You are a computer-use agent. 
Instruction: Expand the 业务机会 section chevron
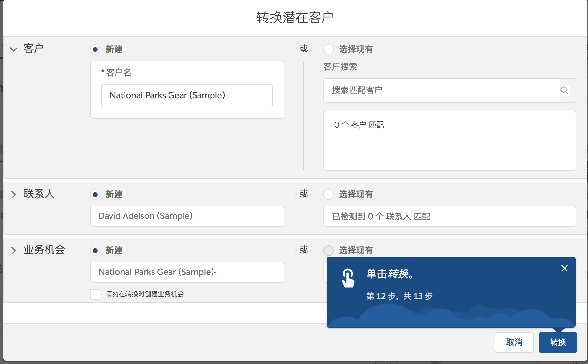click(x=14, y=251)
